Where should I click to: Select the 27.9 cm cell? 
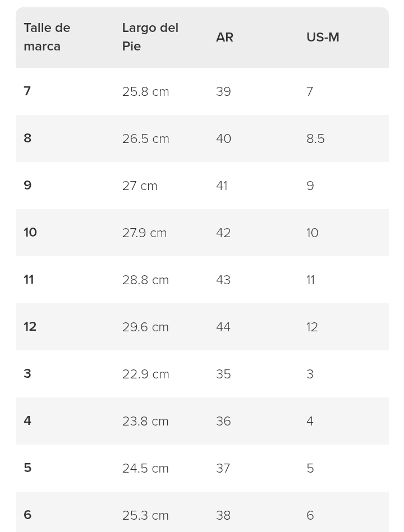(144, 233)
